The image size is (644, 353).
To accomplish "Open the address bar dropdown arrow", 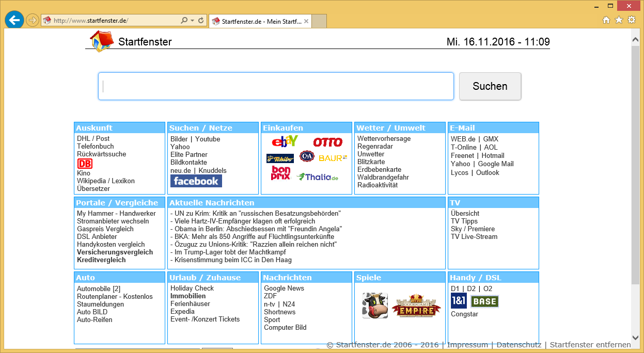I will (193, 21).
